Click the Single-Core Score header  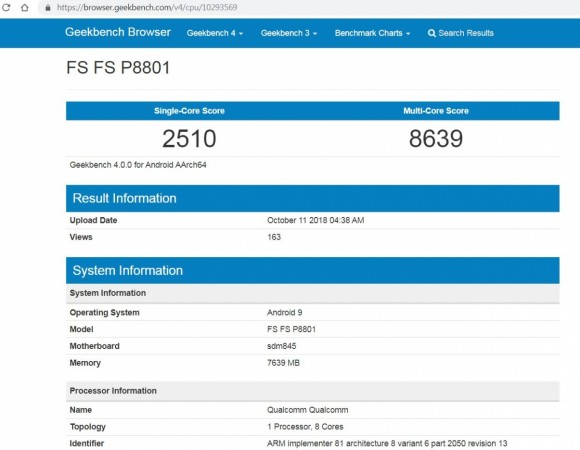189,111
